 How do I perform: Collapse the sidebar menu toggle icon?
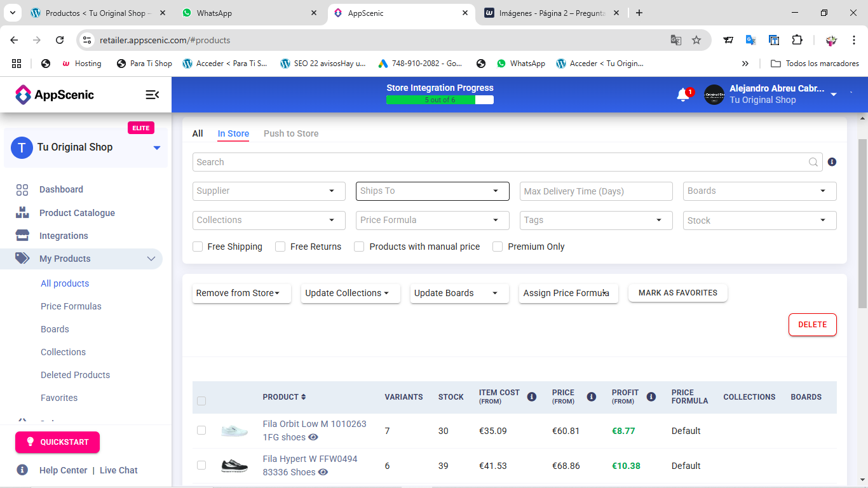pyautogui.click(x=153, y=95)
